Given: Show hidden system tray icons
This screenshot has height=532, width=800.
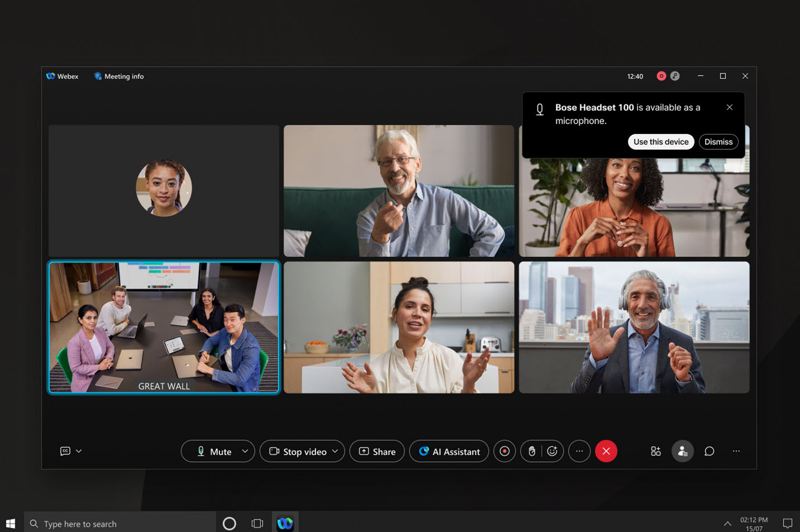Looking at the screenshot, I should pos(727,524).
